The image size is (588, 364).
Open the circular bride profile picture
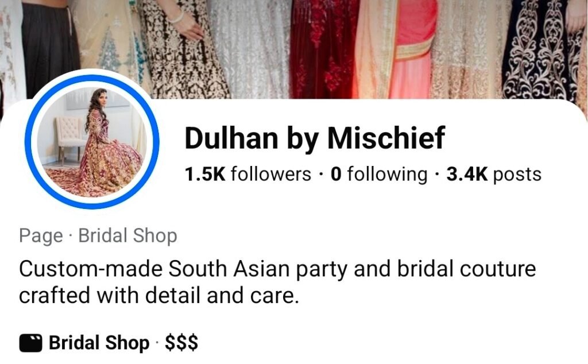click(x=92, y=142)
